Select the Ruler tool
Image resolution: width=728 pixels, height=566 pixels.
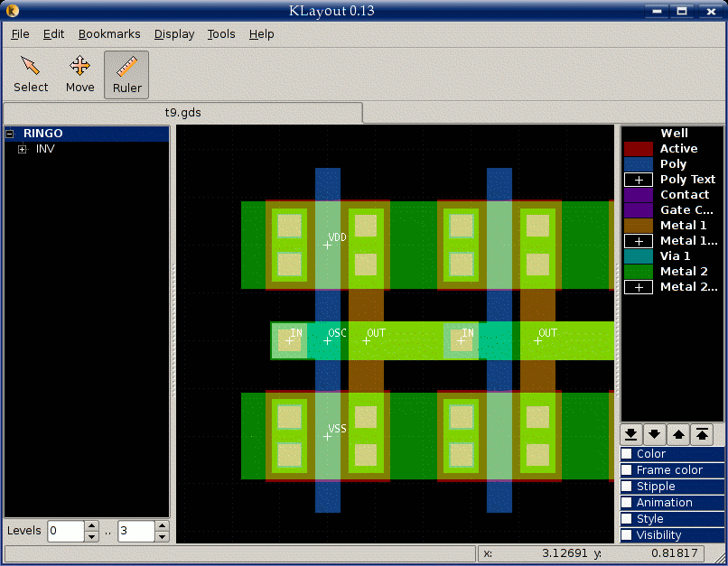point(126,74)
